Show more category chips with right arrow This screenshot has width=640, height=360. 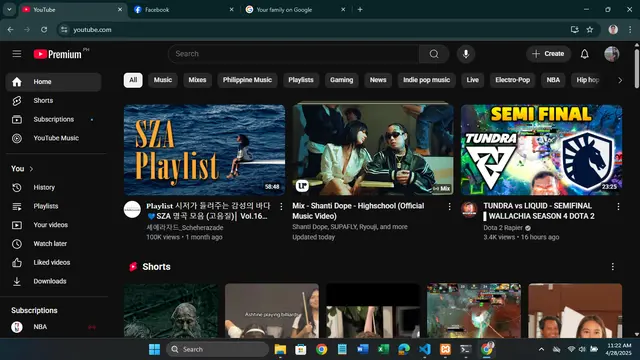pos(620,80)
